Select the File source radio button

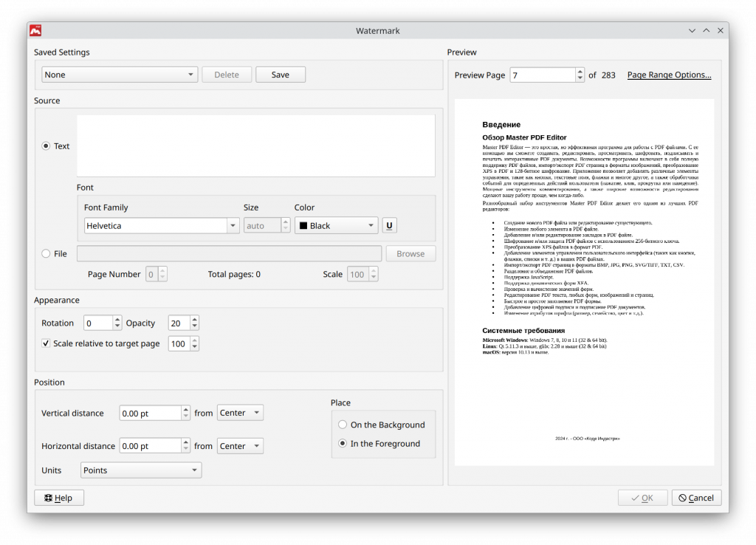point(45,253)
